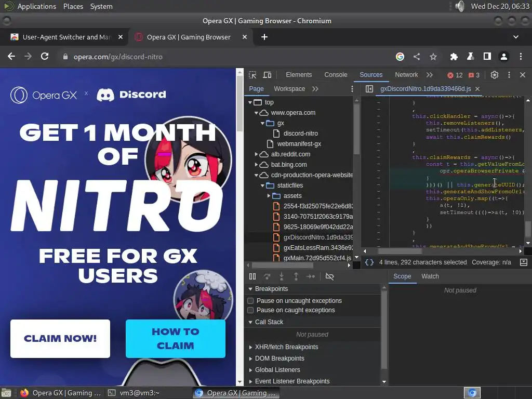The image size is (532, 399).
Task: Open webmanifest-gx file in the tree
Action: coord(299,144)
